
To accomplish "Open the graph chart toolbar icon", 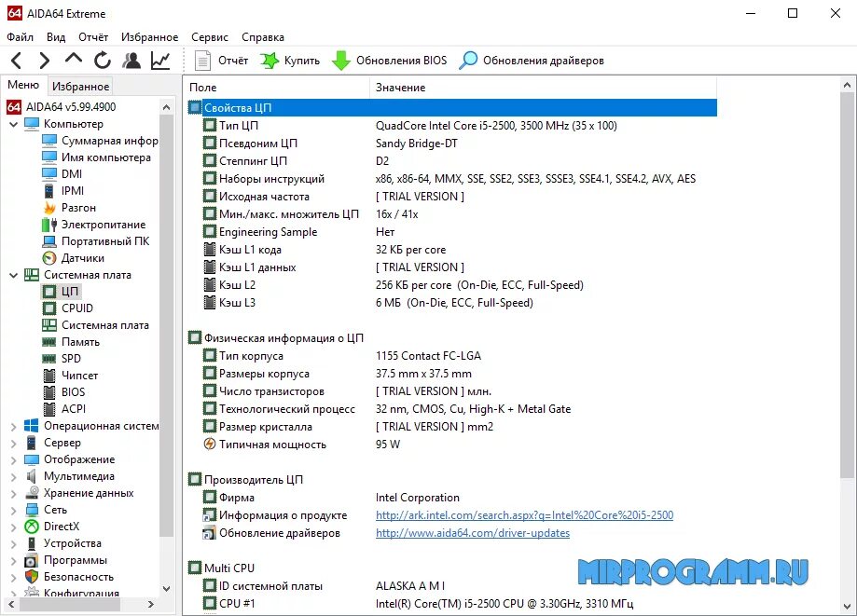I will coord(160,60).
